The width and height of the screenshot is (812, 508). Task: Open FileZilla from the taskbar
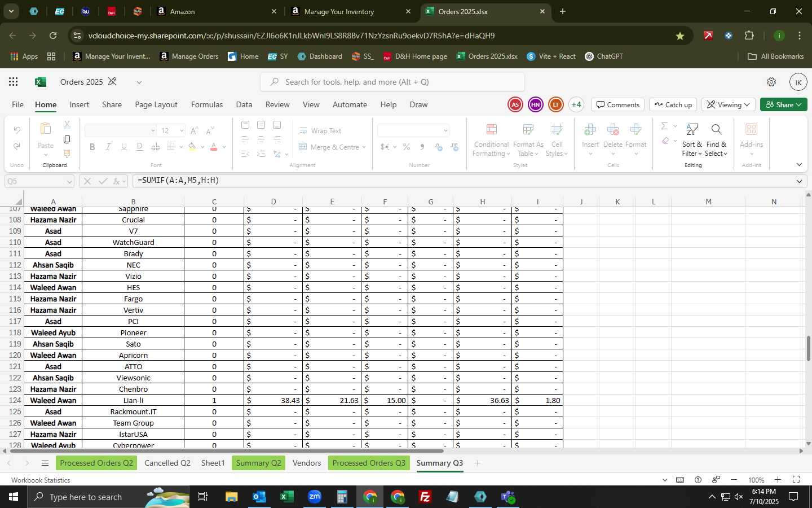425,497
